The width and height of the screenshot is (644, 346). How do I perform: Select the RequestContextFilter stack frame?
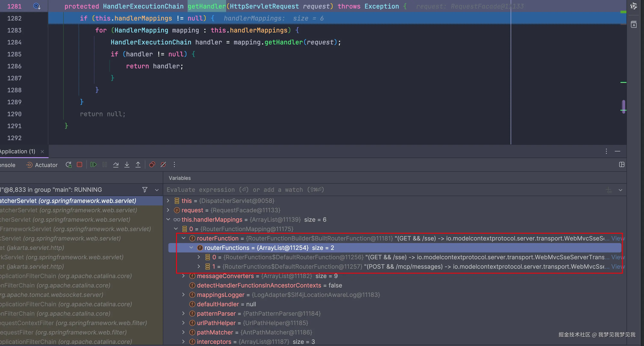(x=81, y=323)
